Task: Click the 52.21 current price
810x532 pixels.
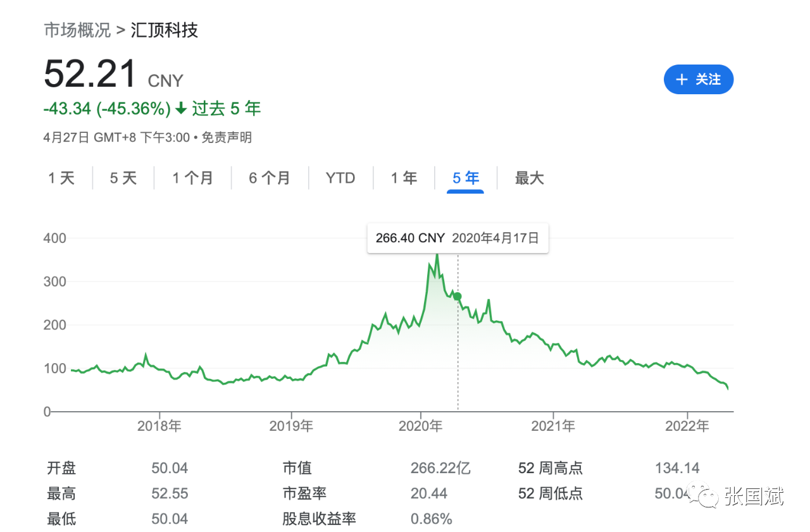Action: click(x=90, y=74)
